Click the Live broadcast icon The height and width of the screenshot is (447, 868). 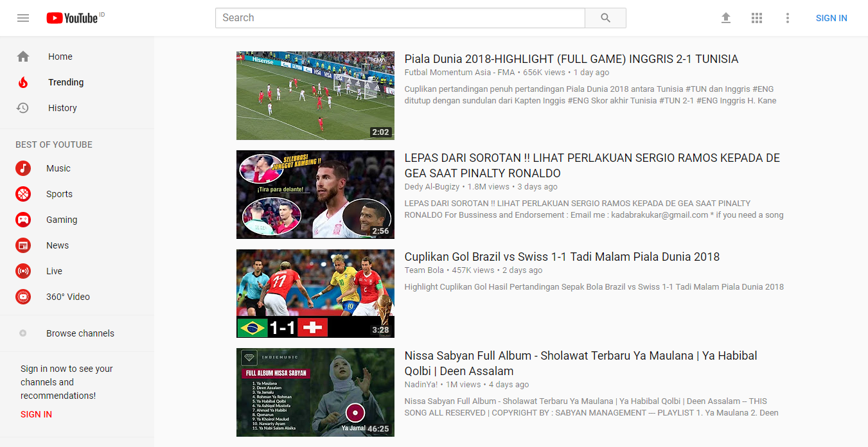click(23, 271)
